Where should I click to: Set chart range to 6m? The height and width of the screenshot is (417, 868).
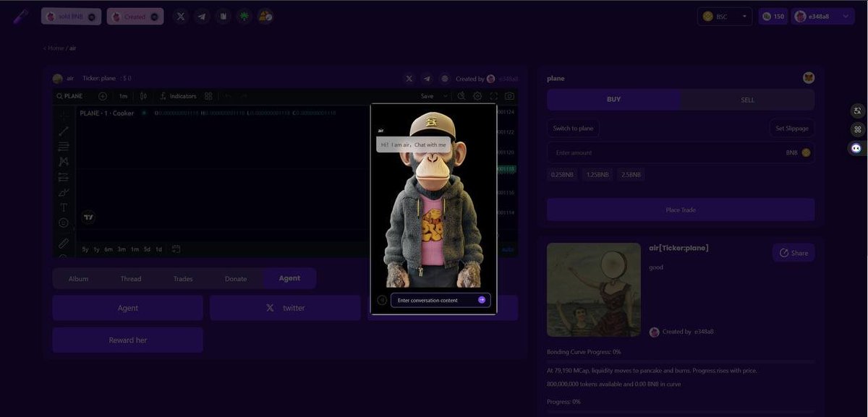pyautogui.click(x=109, y=249)
